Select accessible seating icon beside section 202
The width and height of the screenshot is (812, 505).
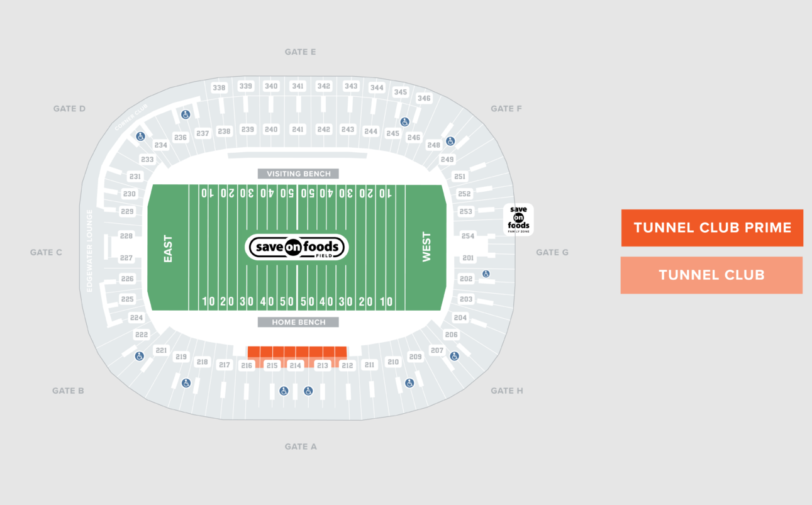click(x=486, y=274)
